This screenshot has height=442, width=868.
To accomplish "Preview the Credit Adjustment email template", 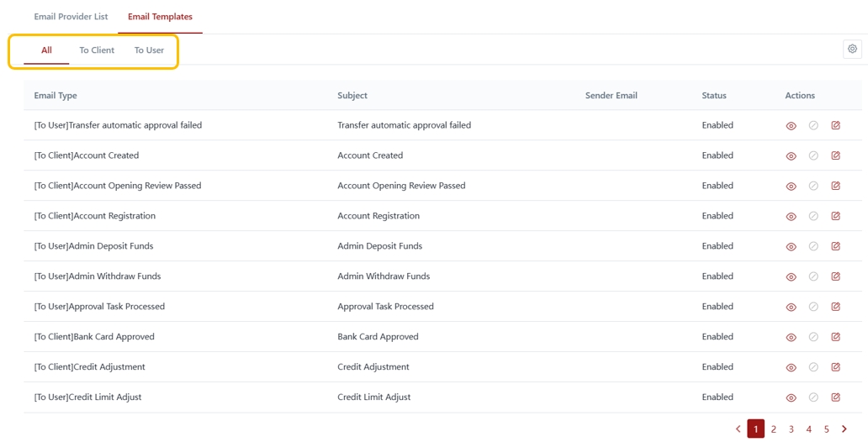I will pyautogui.click(x=791, y=368).
